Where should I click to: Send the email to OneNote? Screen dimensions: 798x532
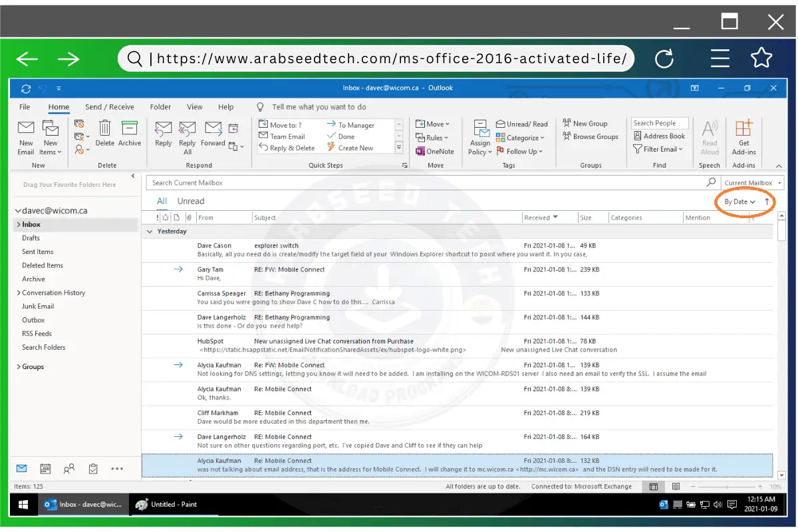(x=434, y=151)
